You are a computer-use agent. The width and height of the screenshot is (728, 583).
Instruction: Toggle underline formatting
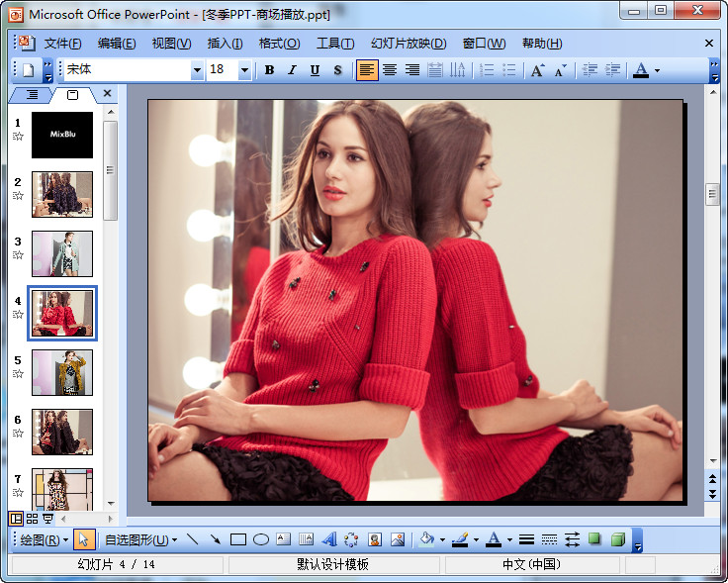pyautogui.click(x=315, y=70)
